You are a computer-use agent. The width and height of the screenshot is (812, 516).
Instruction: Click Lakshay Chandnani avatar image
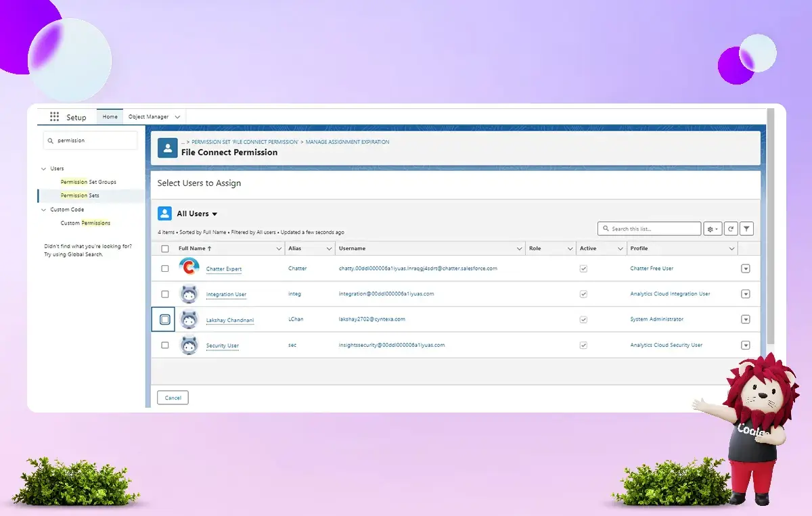click(189, 319)
